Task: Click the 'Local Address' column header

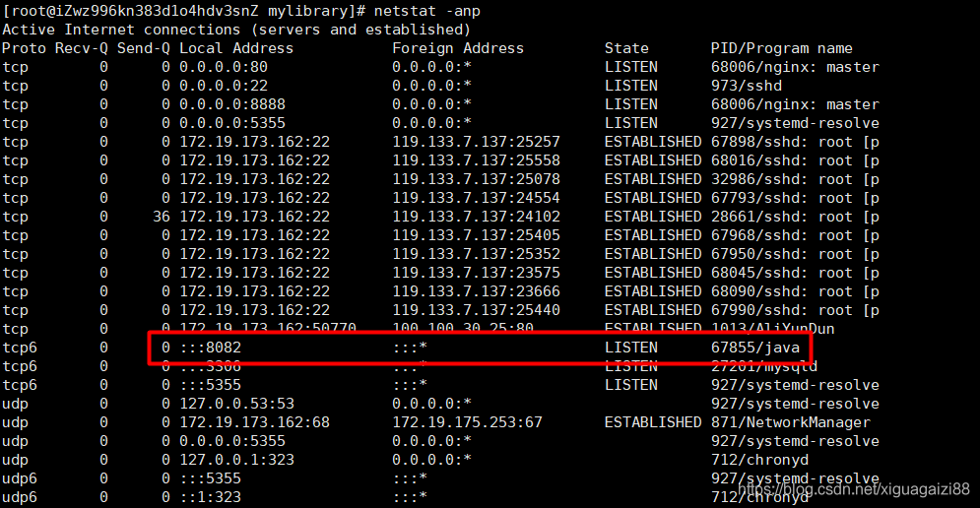Action: (236, 48)
